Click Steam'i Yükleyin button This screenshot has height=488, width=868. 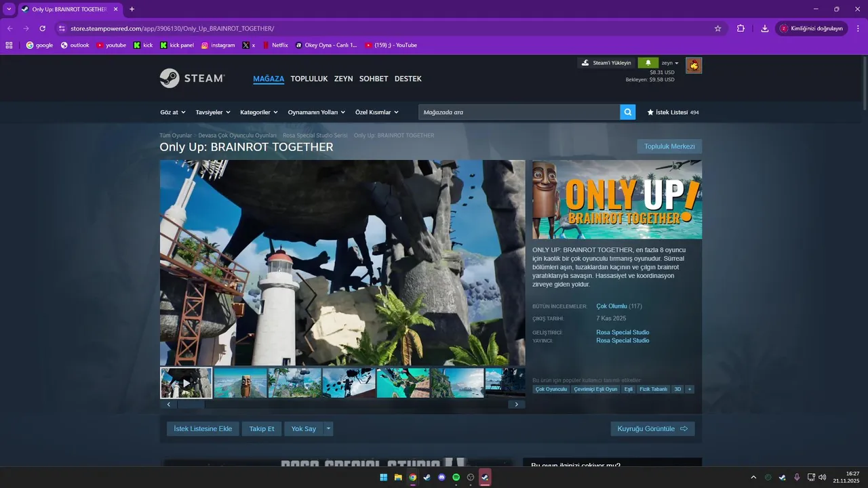click(606, 62)
